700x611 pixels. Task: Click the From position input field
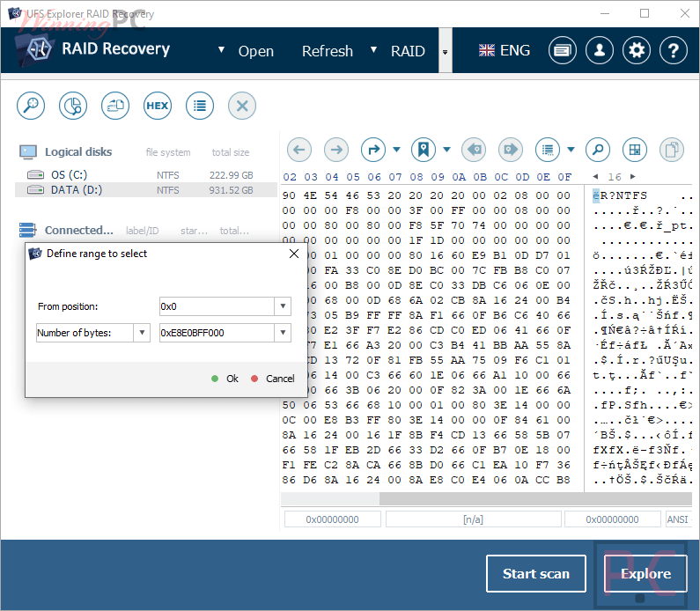click(217, 306)
